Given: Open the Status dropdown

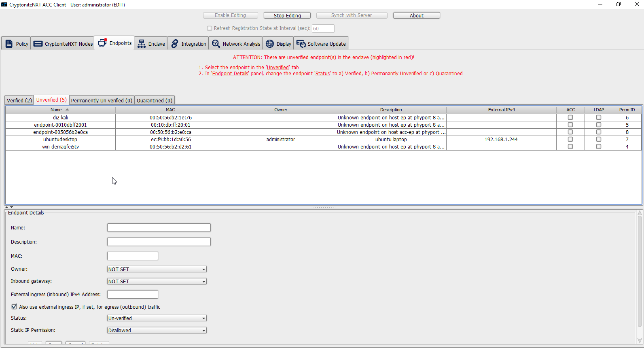Looking at the screenshot, I should point(157,318).
